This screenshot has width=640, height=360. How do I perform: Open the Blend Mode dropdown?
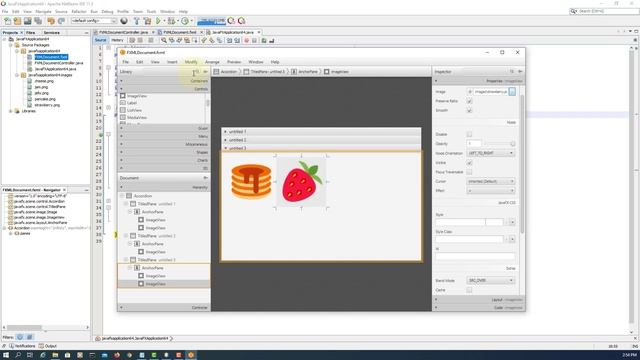491,280
